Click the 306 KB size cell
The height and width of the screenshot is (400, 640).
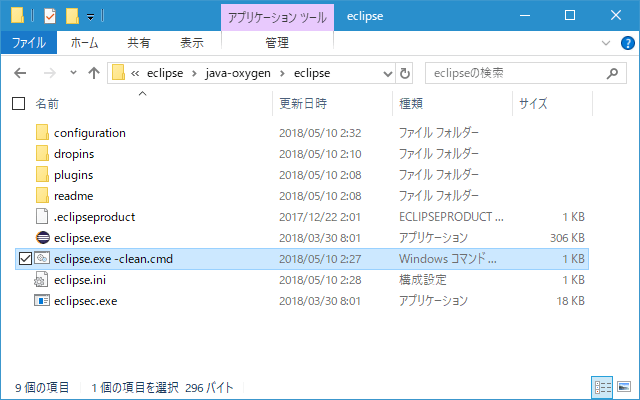(x=567, y=238)
